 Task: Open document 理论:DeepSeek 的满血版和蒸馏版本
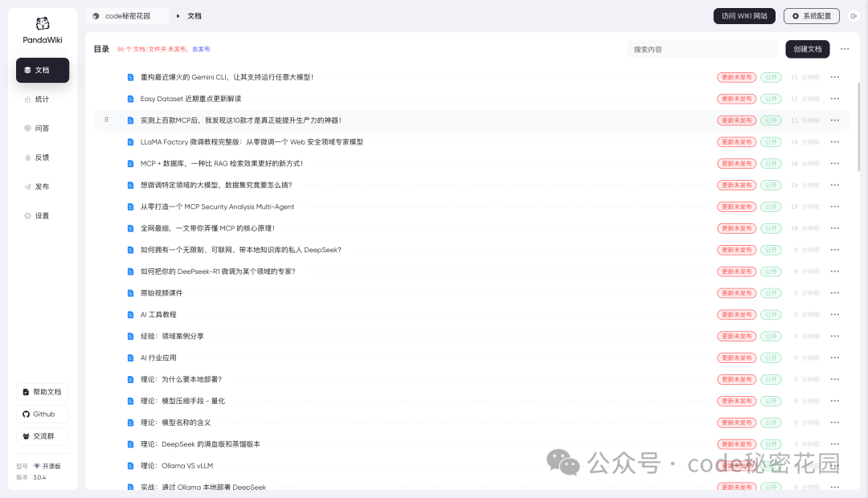[200, 444]
